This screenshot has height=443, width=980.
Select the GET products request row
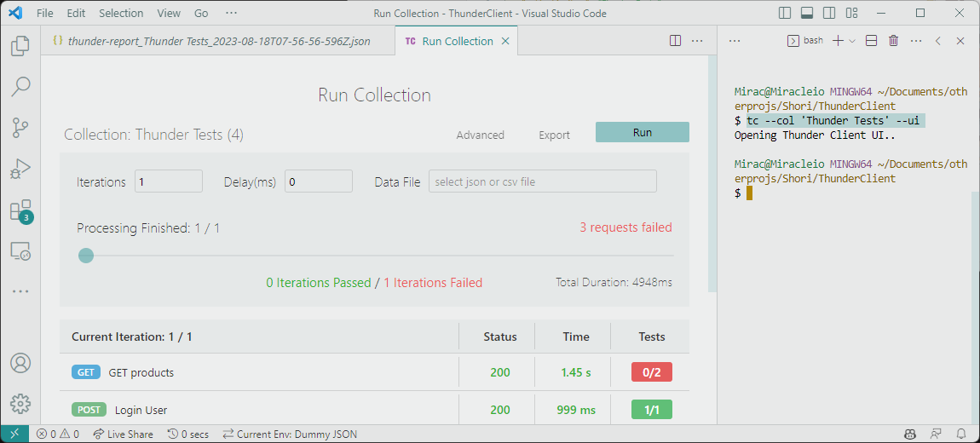coord(374,372)
